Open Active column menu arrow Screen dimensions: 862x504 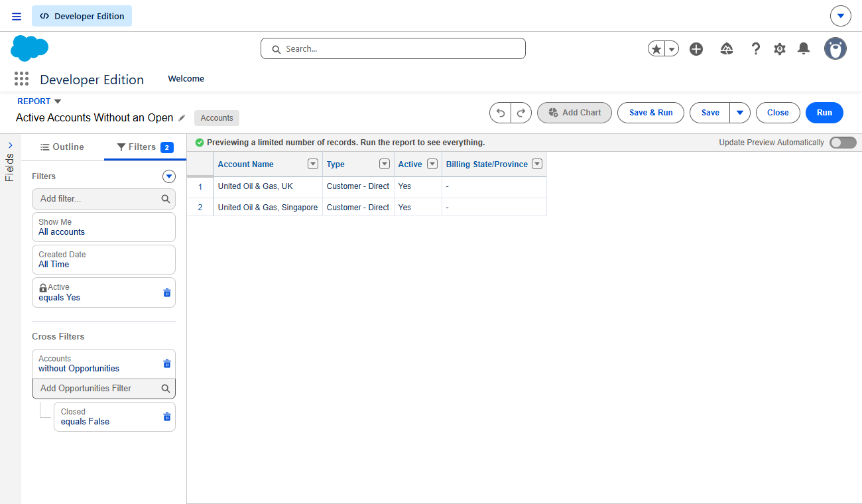(x=432, y=164)
